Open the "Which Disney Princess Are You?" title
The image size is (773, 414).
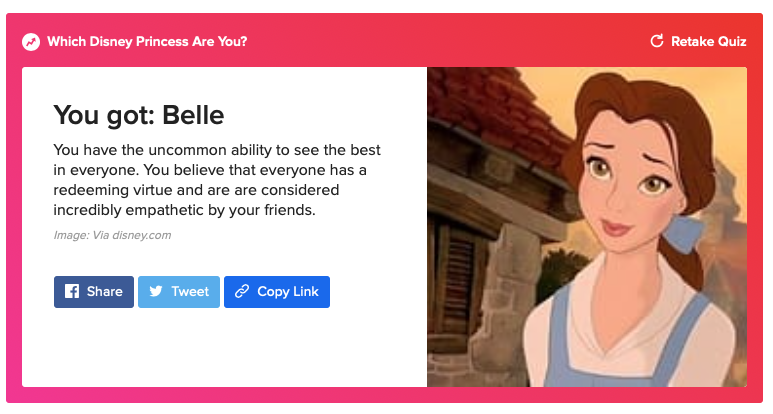point(147,42)
